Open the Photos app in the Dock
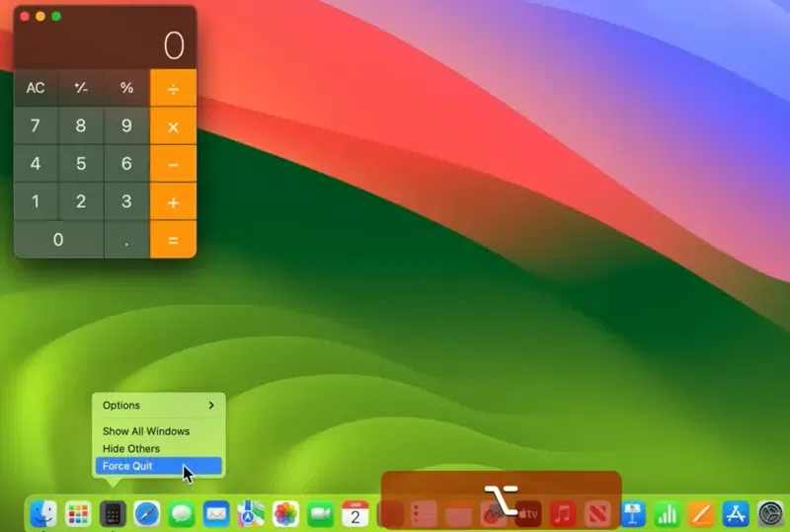Image resolution: width=790 pixels, height=532 pixels. [285, 514]
